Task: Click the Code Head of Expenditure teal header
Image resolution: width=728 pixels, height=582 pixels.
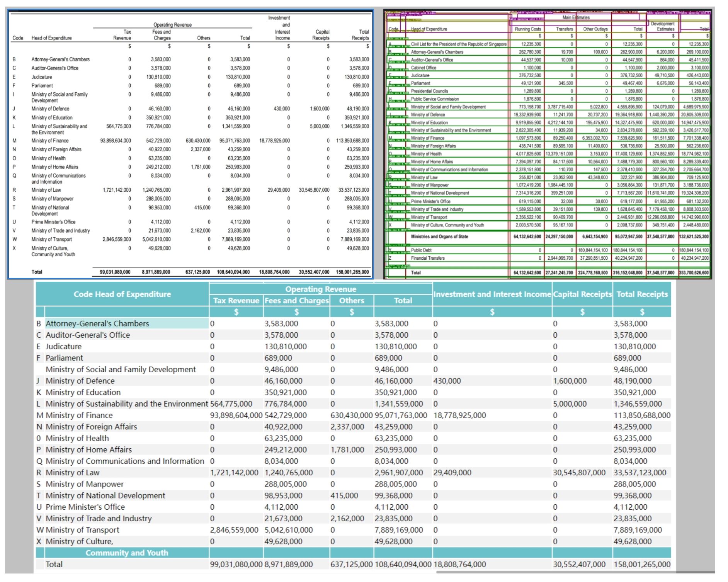Action: point(122,294)
